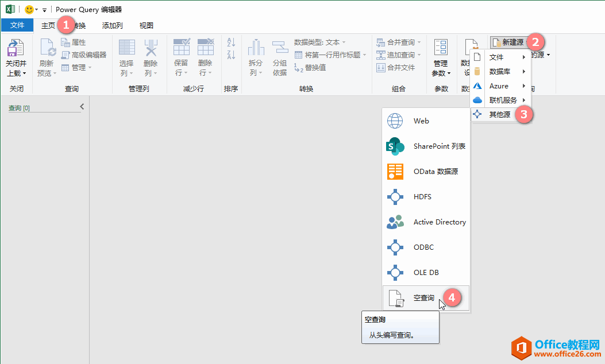Open the 数据库 submenu
This screenshot has height=364, width=605.
[500, 71]
